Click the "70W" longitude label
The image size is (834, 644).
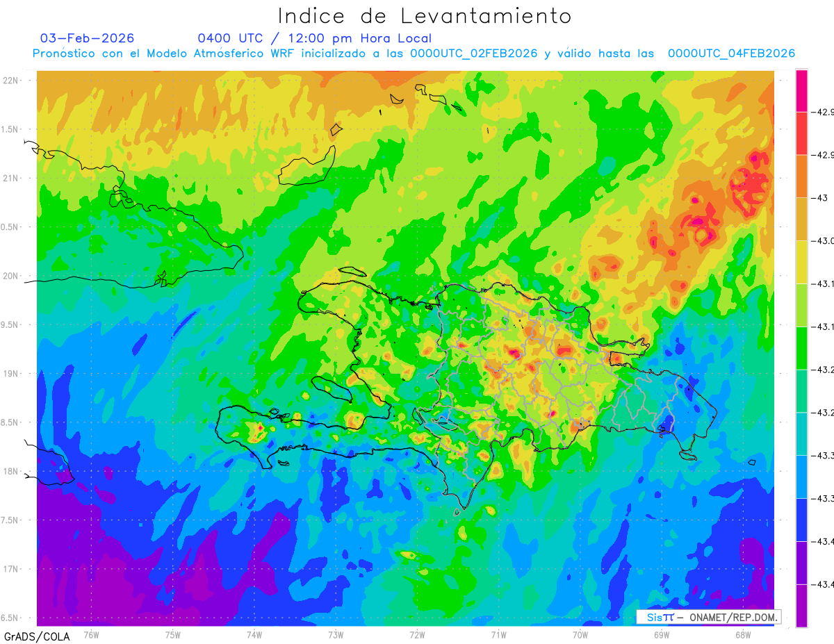(x=580, y=634)
